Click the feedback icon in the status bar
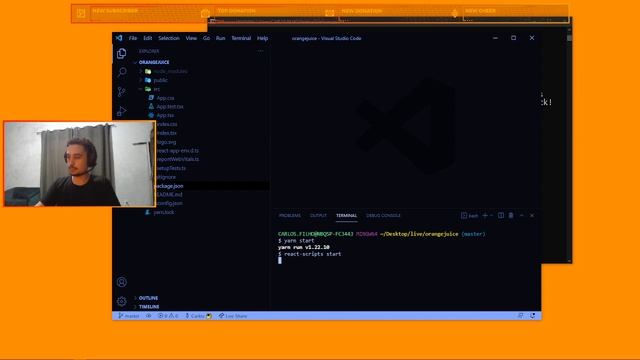This screenshot has height=360, width=640. click(x=520, y=316)
